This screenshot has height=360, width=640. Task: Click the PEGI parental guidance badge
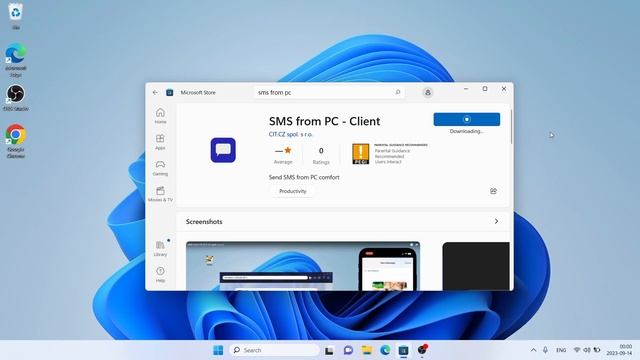point(360,154)
